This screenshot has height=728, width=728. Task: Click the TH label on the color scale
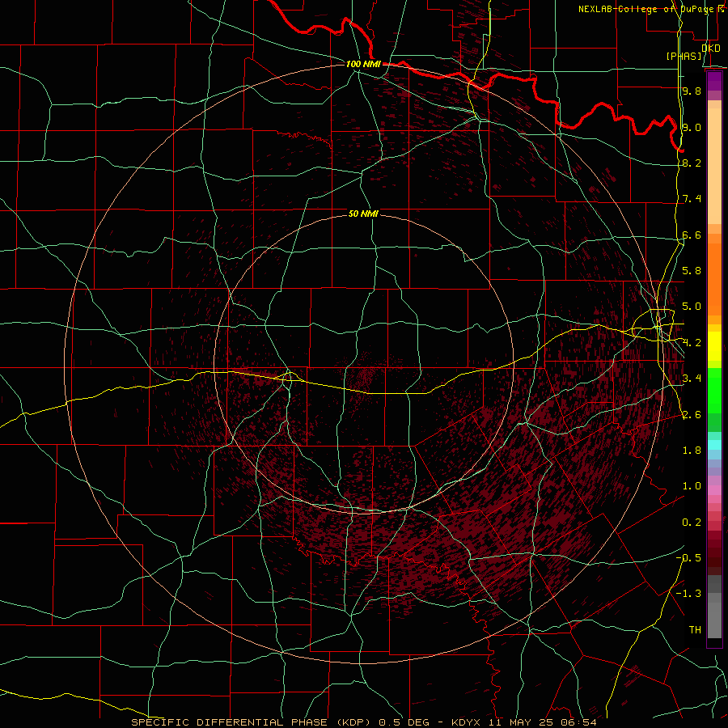click(695, 630)
